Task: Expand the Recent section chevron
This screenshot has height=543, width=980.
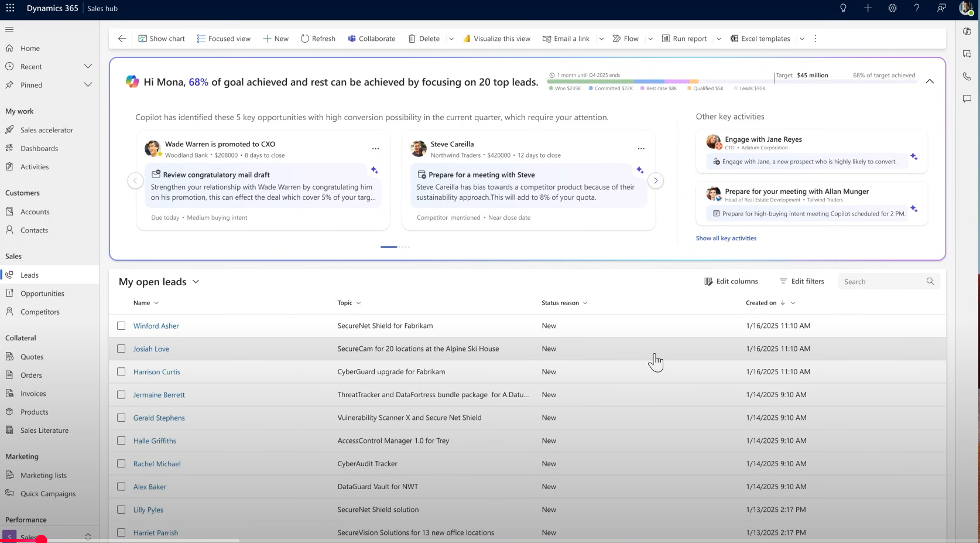Action: [x=88, y=66]
